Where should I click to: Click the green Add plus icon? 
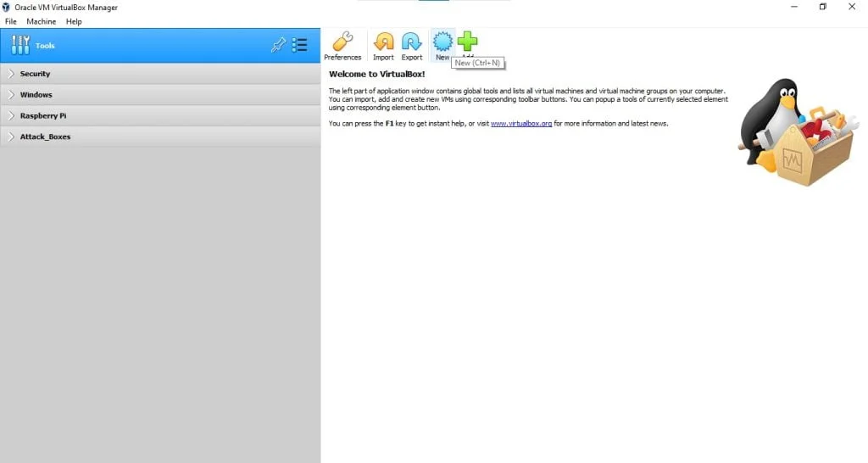467,41
